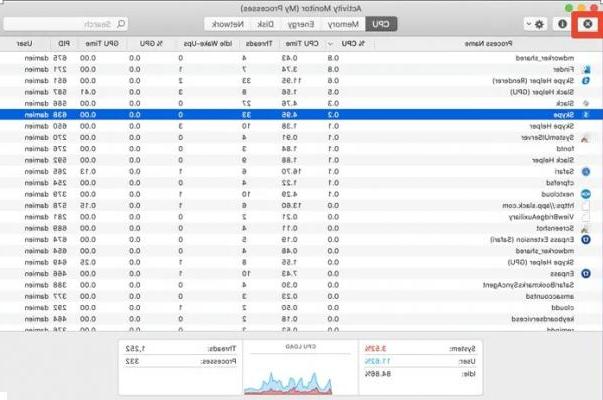The image size is (603, 400).
Task: Select the cloudd process row
Action: click(302, 308)
